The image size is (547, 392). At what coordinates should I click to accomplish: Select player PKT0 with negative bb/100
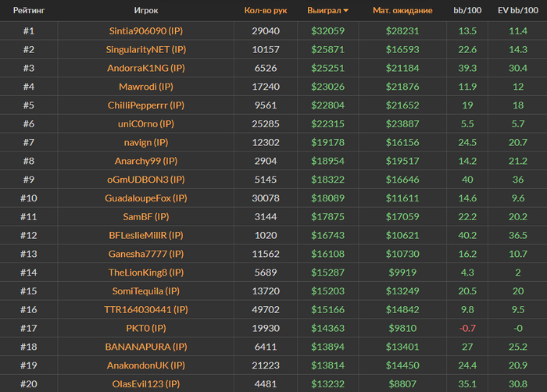(x=146, y=329)
